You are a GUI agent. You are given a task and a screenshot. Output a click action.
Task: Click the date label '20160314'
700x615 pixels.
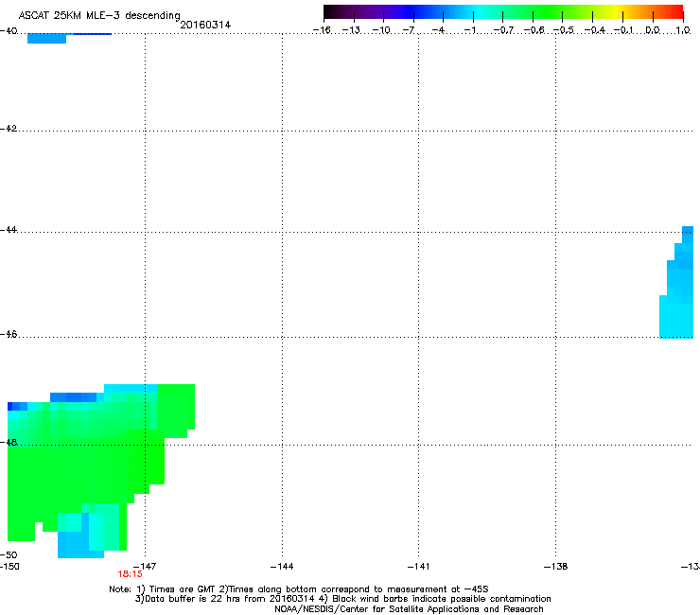(x=205, y=25)
